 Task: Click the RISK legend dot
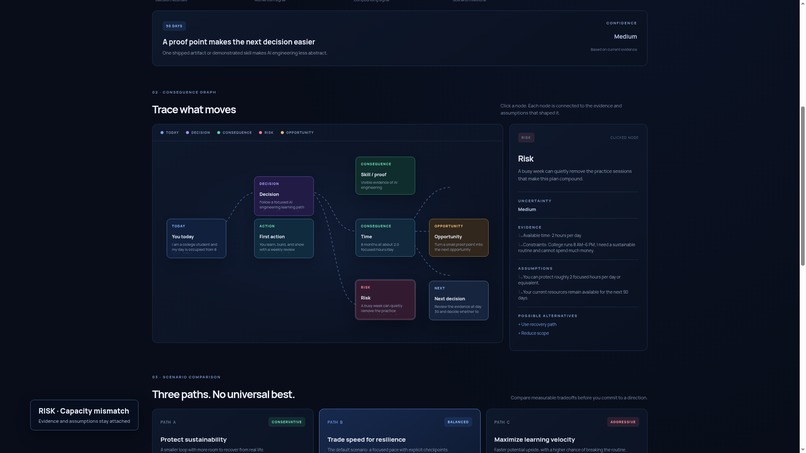261,133
